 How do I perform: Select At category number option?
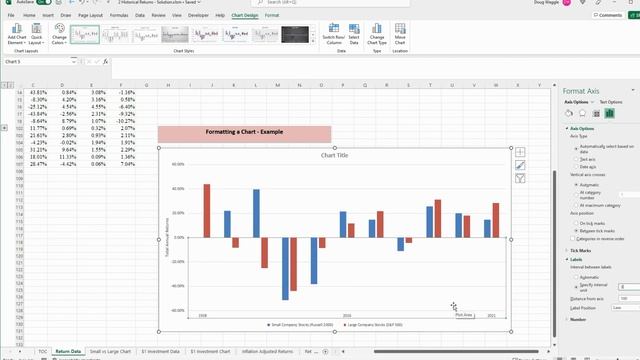click(576, 195)
